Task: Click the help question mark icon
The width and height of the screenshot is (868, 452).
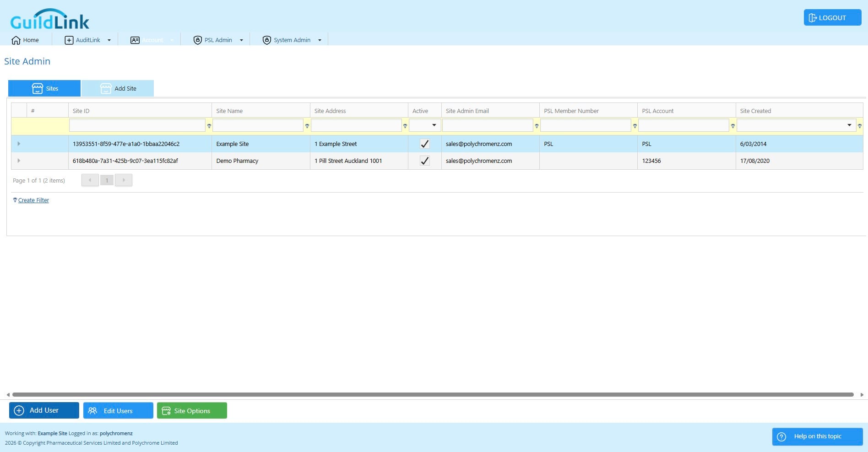Action: [782, 436]
